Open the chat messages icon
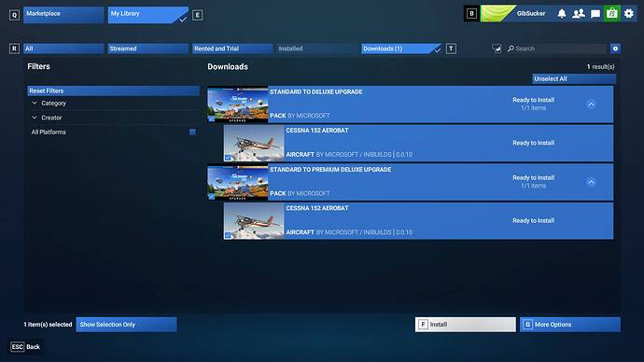 595,14
